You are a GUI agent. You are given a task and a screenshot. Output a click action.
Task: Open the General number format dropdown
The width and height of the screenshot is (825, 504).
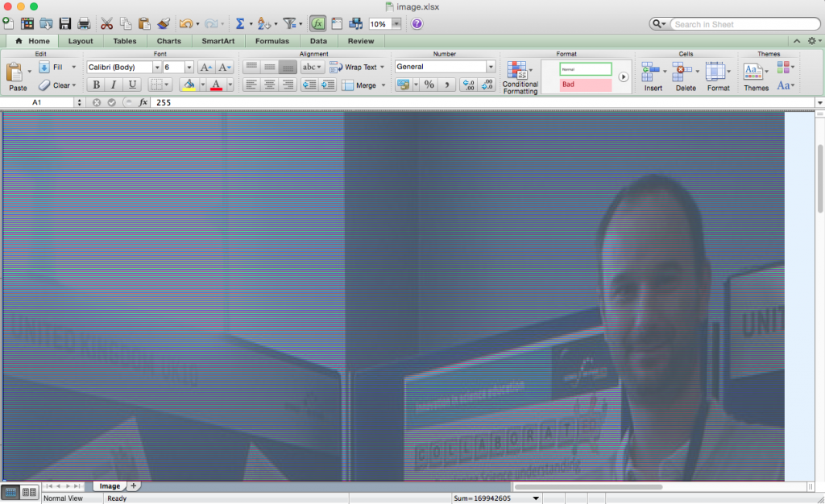coord(491,67)
